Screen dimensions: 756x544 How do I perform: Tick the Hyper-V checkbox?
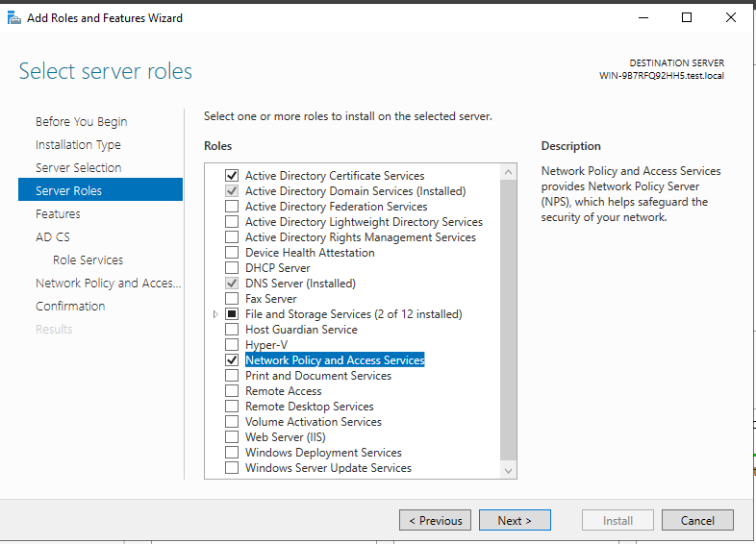click(232, 344)
